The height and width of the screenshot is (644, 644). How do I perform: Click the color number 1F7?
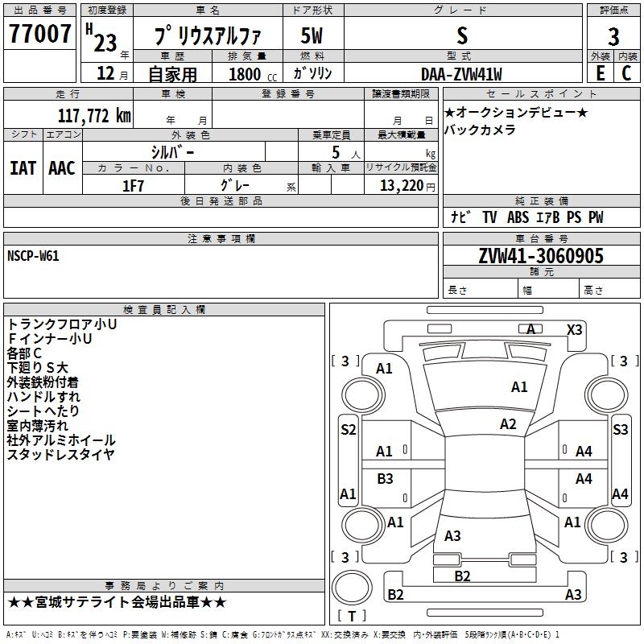(x=133, y=186)
